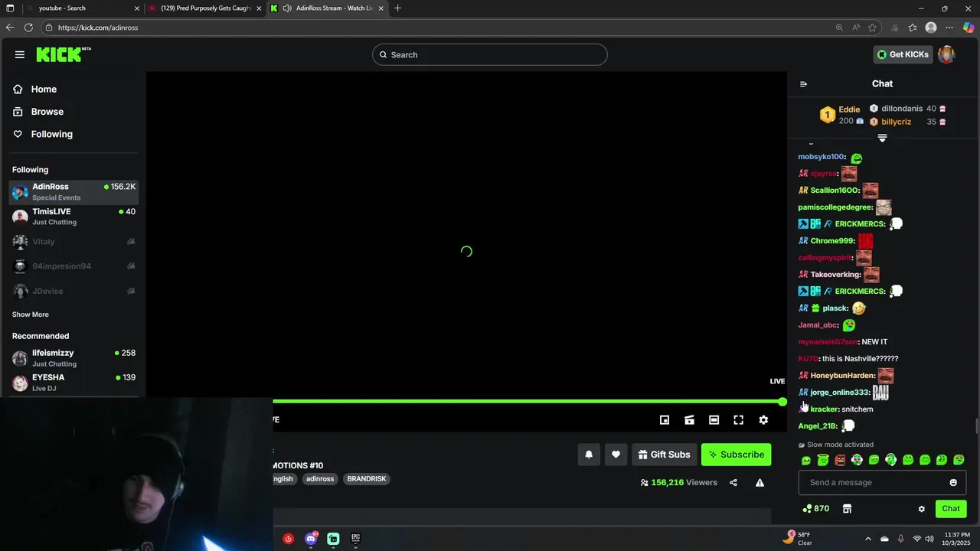Click the adinross tag
This screenshot has height=551, width=980.
320,479
